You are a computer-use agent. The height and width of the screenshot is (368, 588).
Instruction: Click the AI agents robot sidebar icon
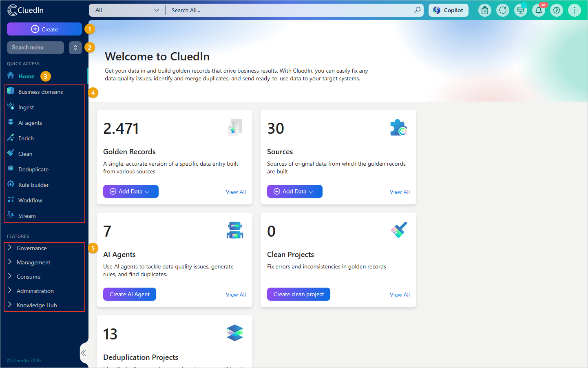[x=11, y=122]
